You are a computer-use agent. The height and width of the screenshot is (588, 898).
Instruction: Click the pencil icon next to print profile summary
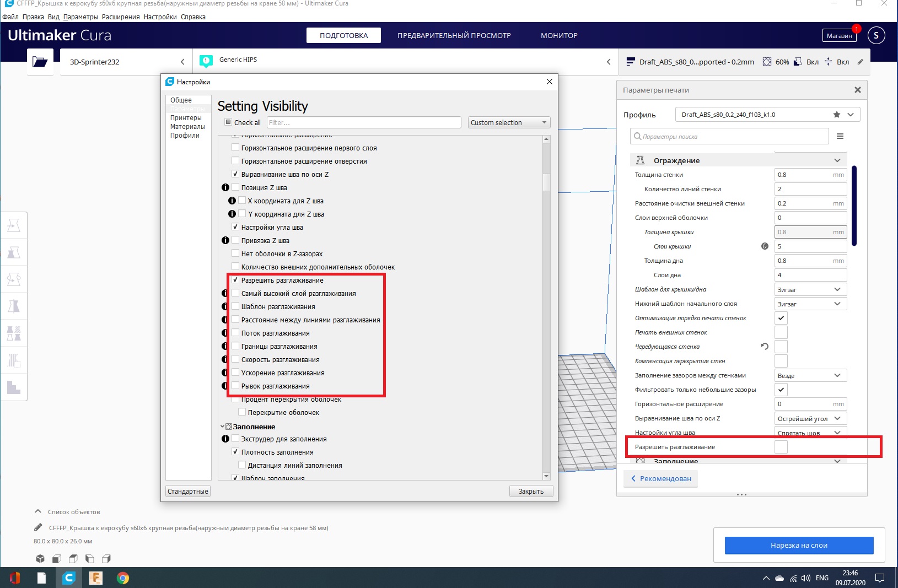click(x=860, y=62)
